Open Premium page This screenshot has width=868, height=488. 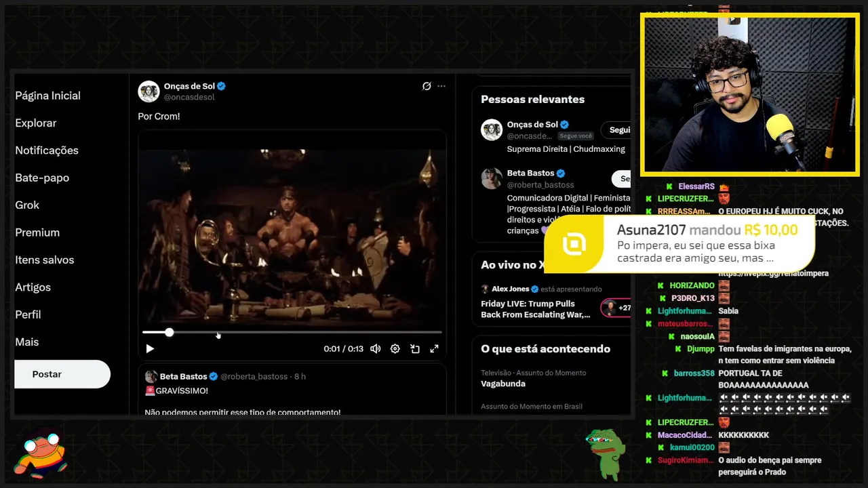pos(37,232)
